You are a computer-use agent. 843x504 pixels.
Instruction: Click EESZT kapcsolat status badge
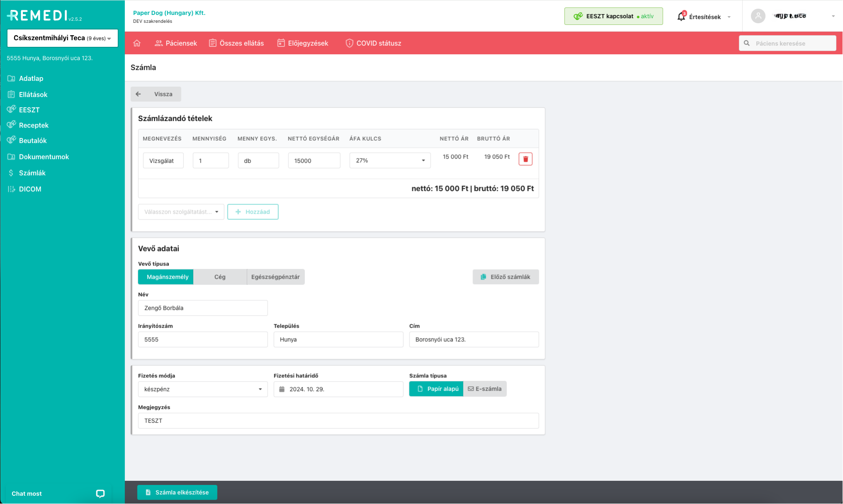[x=613, y=16]
